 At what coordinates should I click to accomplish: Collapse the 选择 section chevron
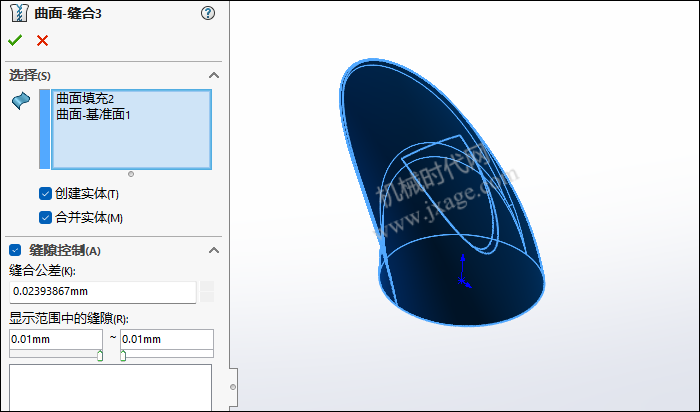pyautogui.click(x=214, y=75)
